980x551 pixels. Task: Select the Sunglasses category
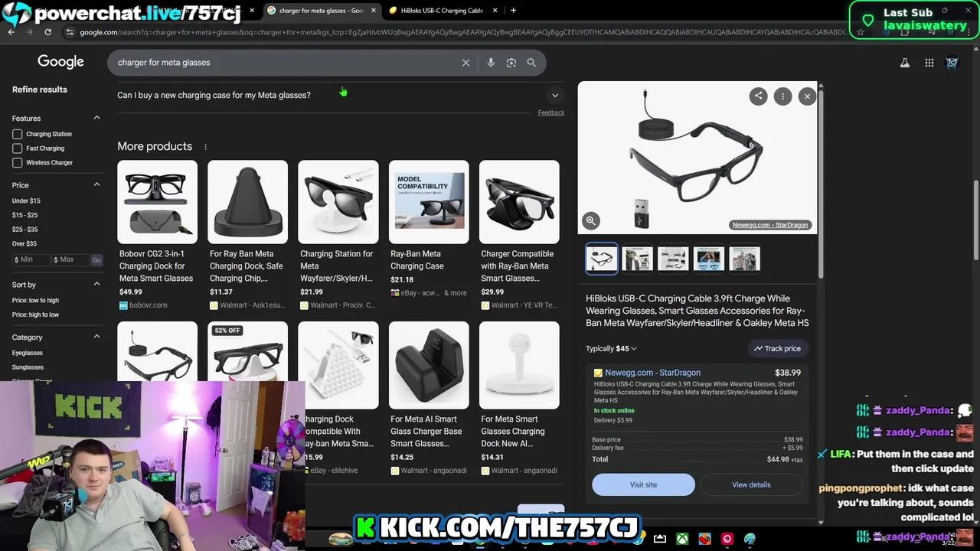tap(28, 367)
